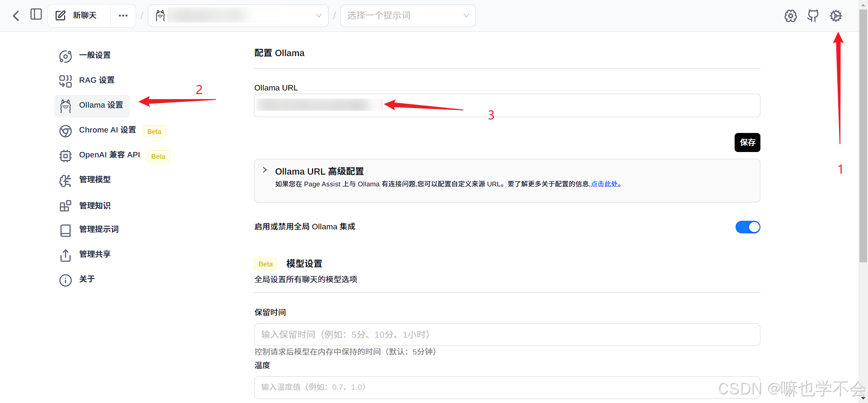
Task: Toggle the sidebar panel icon
Action: click(x=36, y=14)
